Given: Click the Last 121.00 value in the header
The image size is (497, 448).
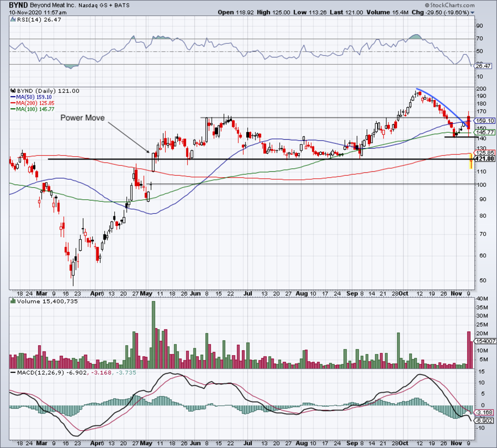Looking at the screenshot, I should 347,12.
